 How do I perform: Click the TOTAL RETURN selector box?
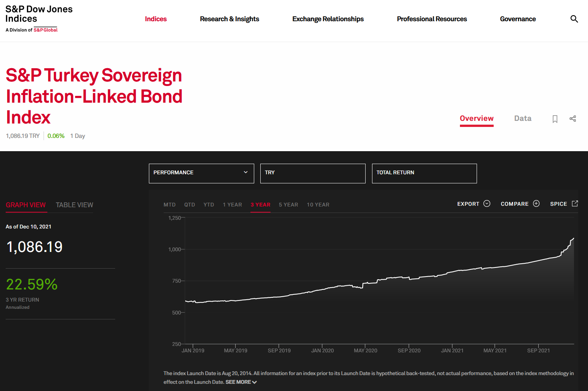click(424, 174)
